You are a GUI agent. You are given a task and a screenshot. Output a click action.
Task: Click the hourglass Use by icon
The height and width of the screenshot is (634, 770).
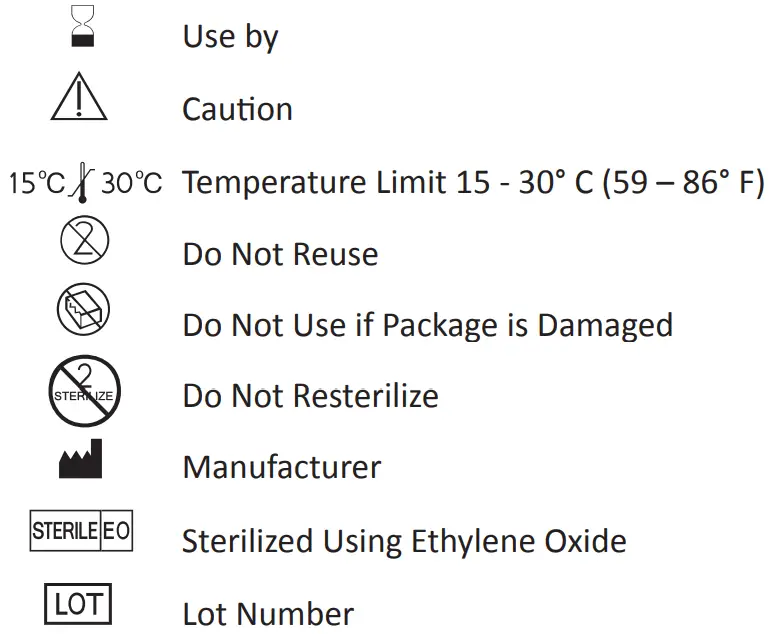83,25
